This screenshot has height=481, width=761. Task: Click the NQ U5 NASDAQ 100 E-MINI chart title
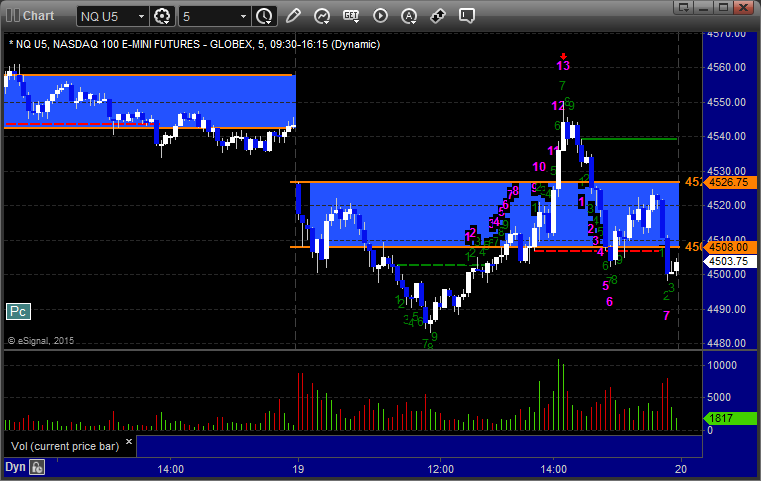click(194, 44)
